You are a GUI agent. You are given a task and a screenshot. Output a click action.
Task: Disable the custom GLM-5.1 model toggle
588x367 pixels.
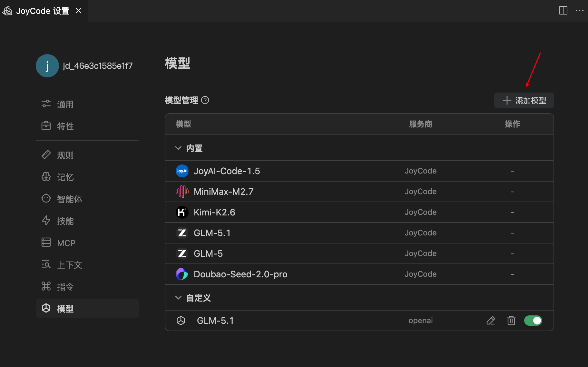[533, 321]
